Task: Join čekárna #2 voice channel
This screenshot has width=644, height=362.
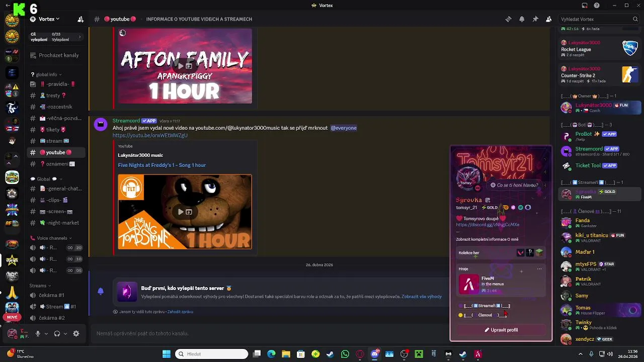Action: (x=56, y=318)
